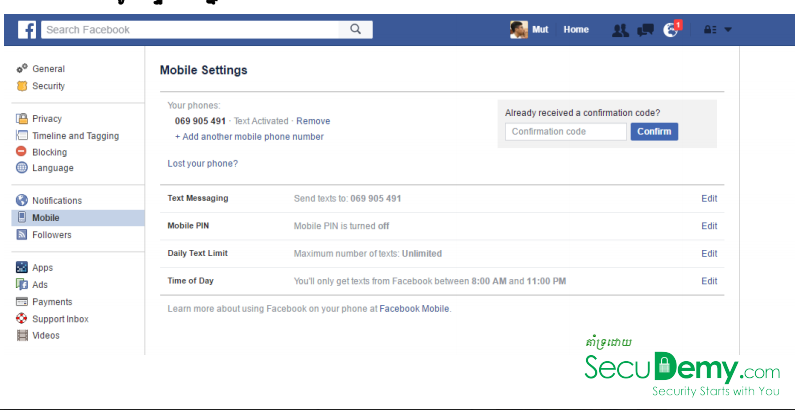This screenshot has height=410, width=795.
Task: Edit the Mobile PIN setting
Action: tap(709, 226)
